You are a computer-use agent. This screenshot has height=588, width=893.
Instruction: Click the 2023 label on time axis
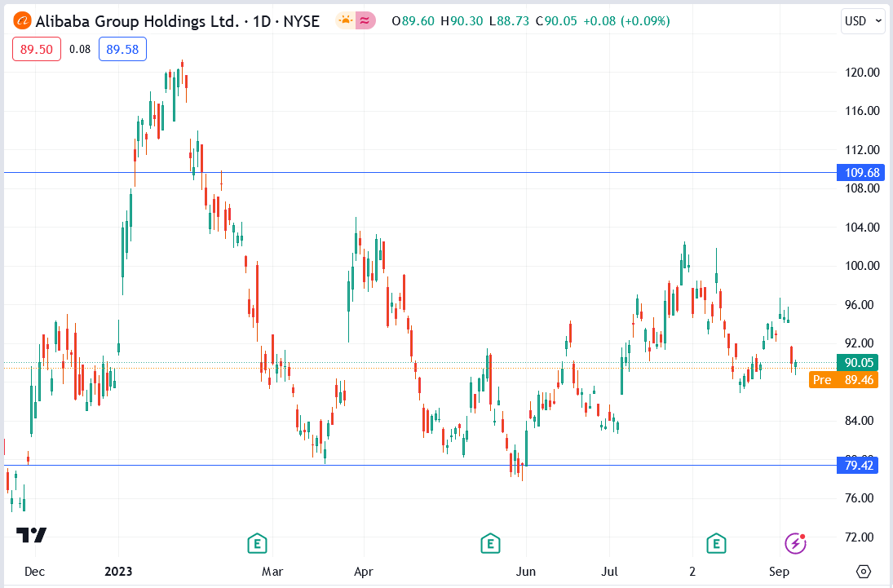118,572
